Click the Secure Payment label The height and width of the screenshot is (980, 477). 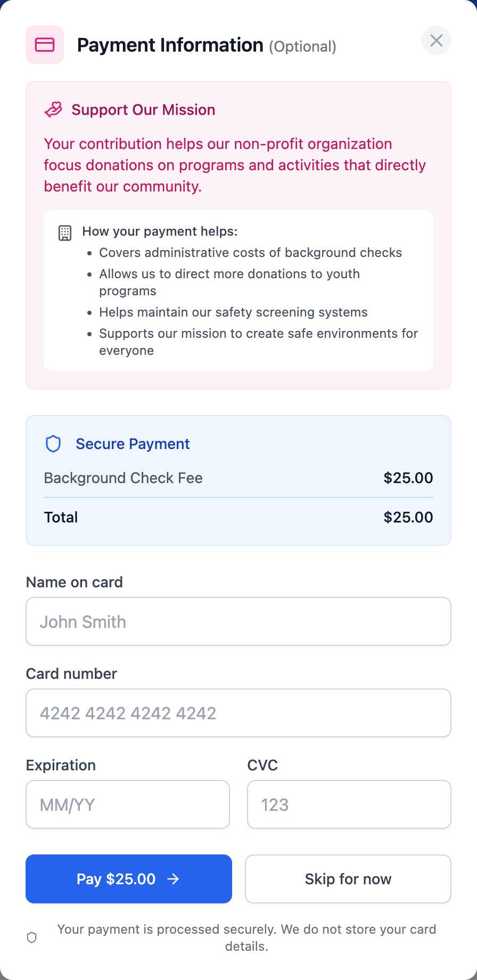[x=133, y=443]
